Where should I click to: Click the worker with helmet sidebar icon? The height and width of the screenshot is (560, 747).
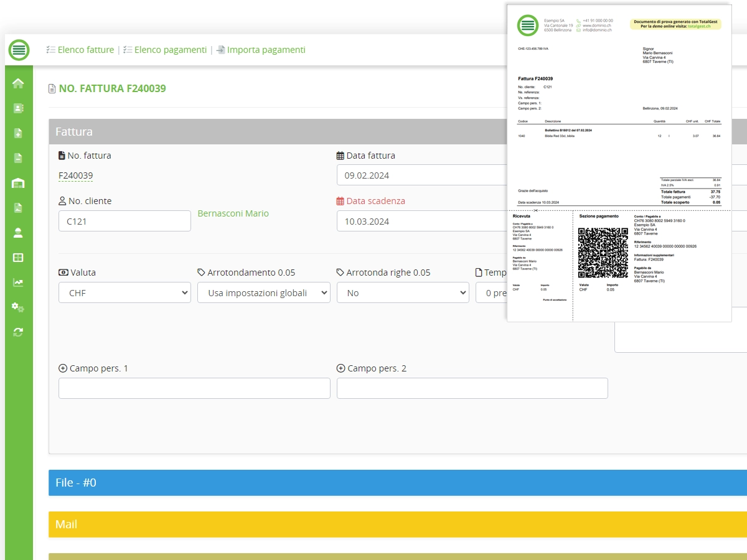tap(18, 233)
